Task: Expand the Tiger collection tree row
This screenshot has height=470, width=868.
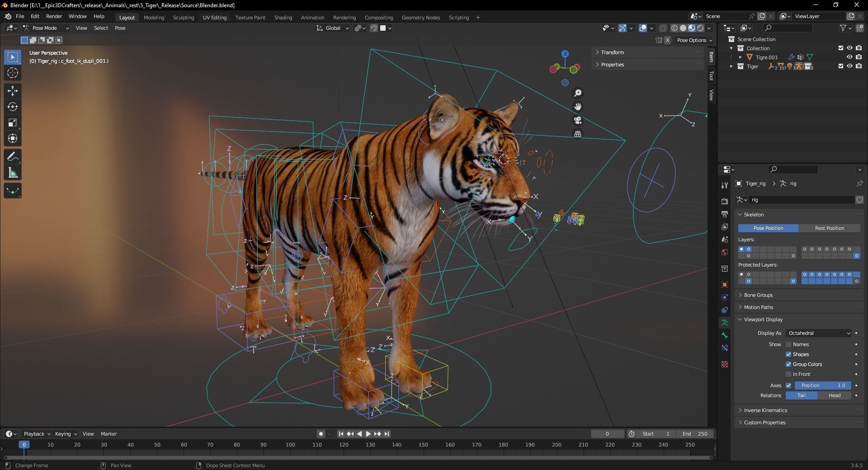Action: [731, 66]
